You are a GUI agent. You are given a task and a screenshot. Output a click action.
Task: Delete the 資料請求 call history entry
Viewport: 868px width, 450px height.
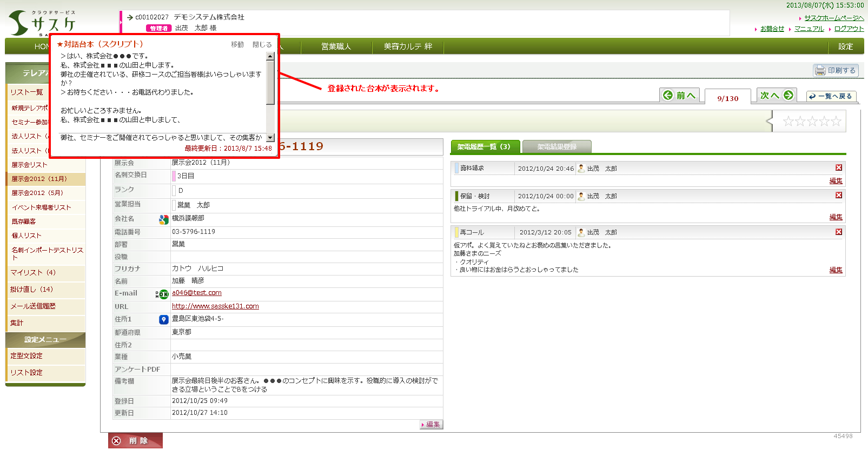point(839,167)
